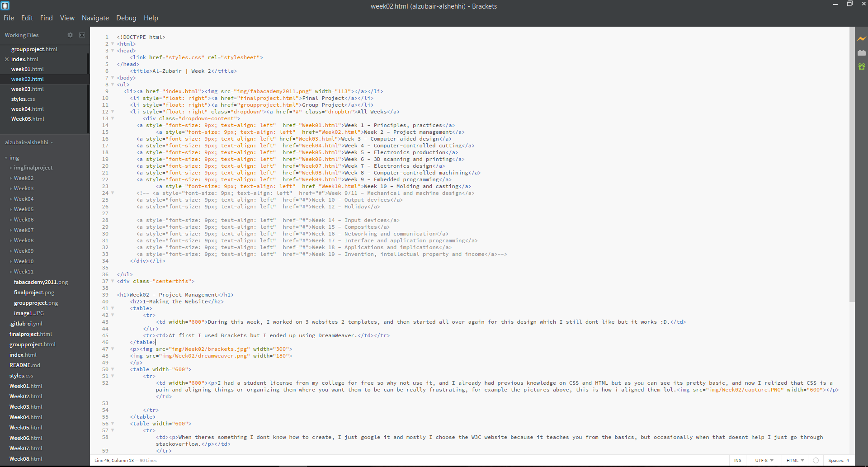
Task: Expand the Week11 folder in file tree
Action: click(x=11, y=272)
